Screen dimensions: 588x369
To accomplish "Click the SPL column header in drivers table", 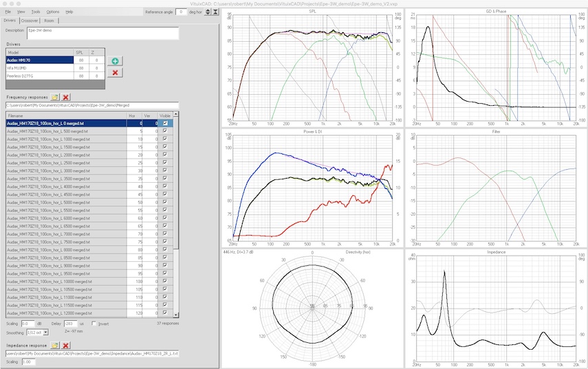I will coord(81,52).
